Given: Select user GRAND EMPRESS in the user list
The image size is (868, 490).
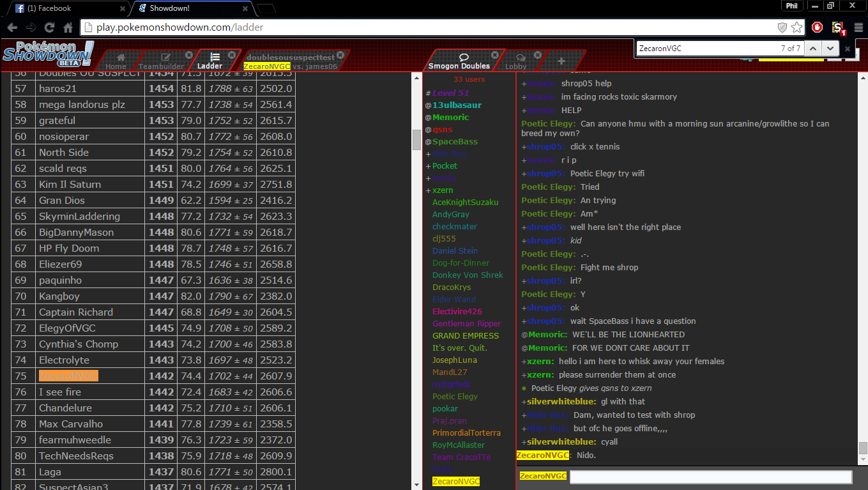Looking at the screenshot, I should (465, 336).
